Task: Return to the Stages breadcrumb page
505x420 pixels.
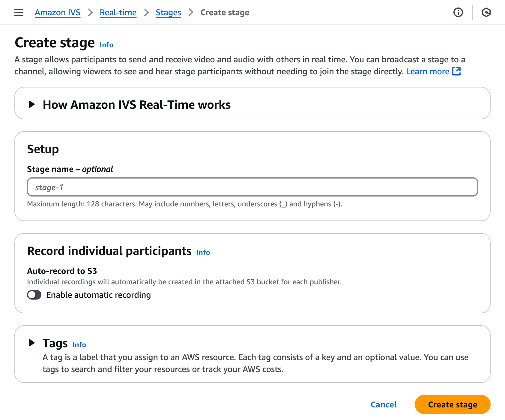Action: (x=168, y=13)
